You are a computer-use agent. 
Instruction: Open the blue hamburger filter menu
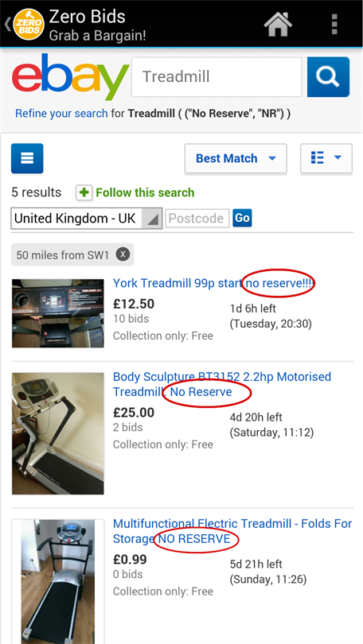(27, 158)
